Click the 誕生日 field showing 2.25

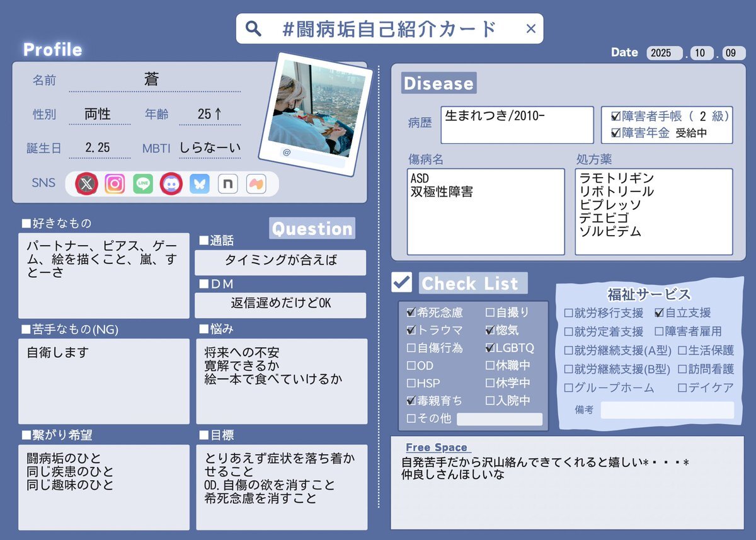(x=99, y=148)
